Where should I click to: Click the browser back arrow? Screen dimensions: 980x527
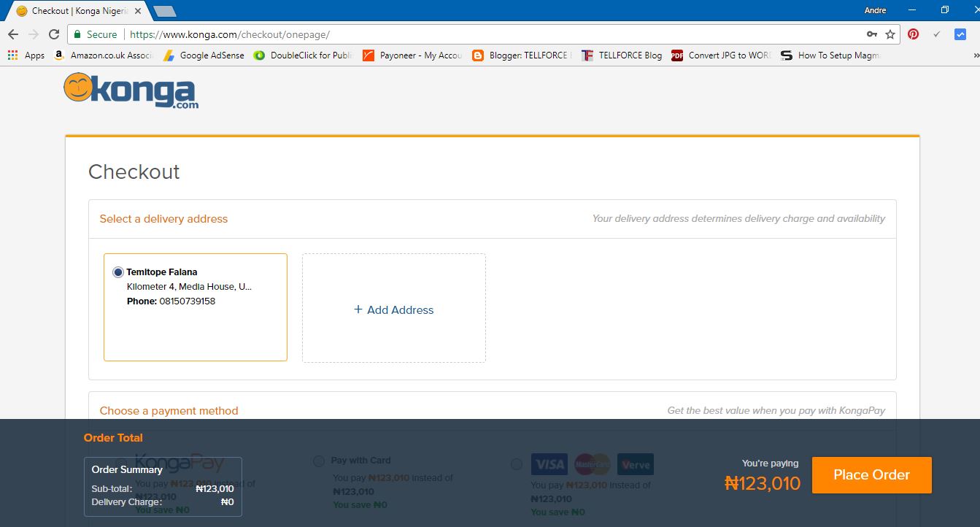click(x=12, y=34)
